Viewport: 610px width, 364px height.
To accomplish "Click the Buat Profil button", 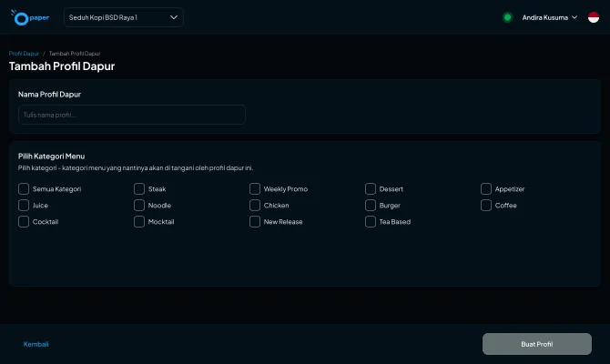I will 537,344.
